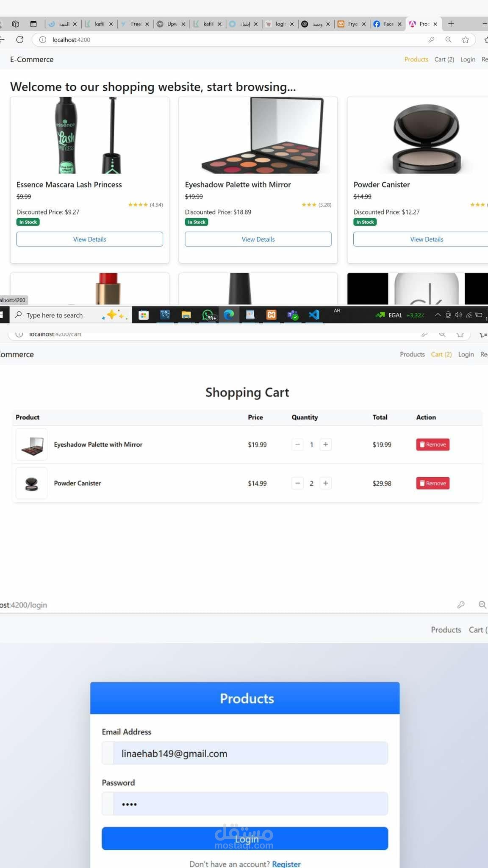The height and width of the screenshot is (868, 488).
Task: Remove Powder Canister from the cart
Action: point(433,483)
